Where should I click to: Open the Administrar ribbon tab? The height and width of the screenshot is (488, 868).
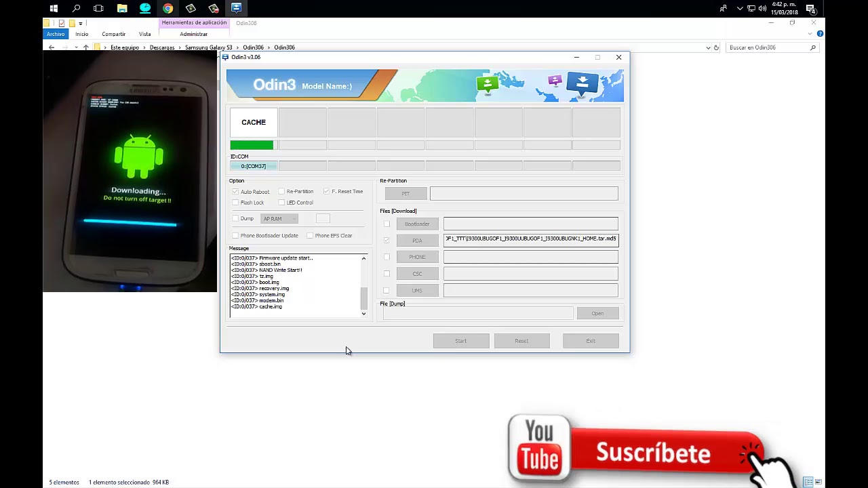[194, 34]
